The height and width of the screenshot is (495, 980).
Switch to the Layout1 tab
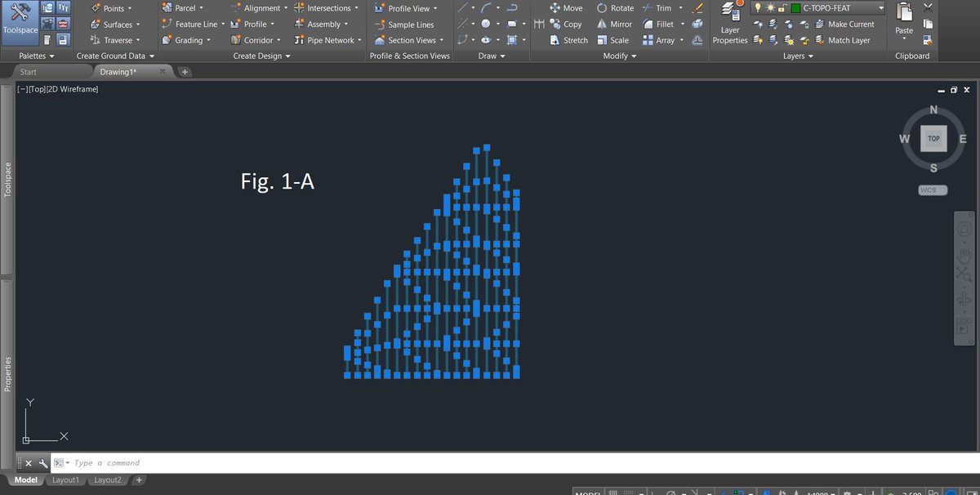(x=65, y=479)
